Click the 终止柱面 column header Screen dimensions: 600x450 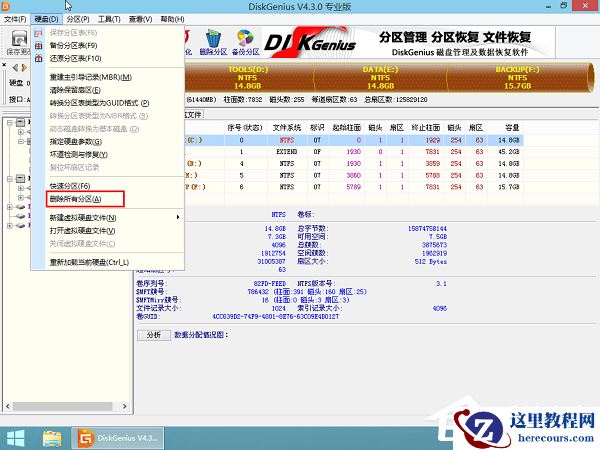click(x=426, y=128)
